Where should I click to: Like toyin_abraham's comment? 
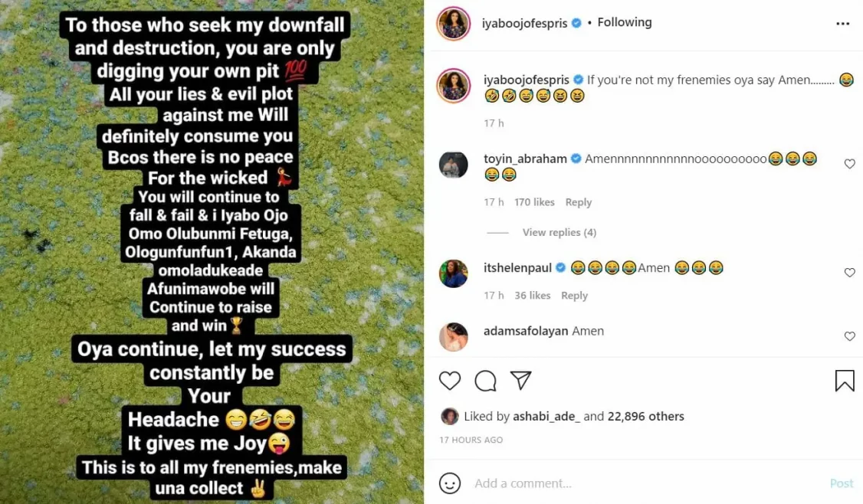(849, 164)
